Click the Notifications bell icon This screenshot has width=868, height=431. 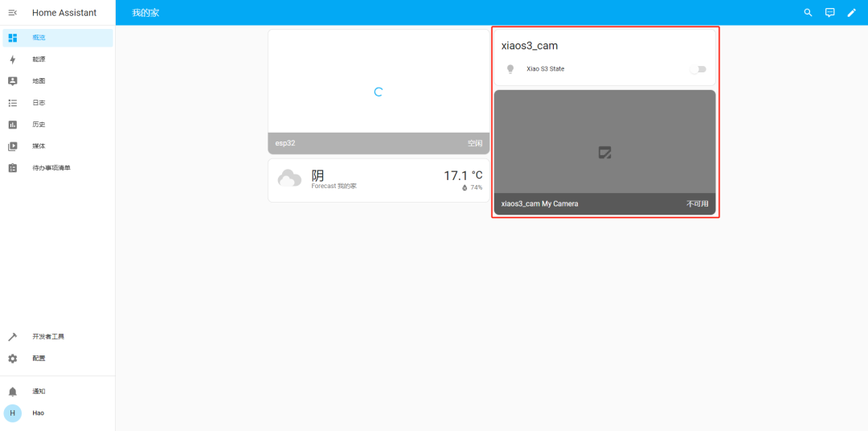tap(13, 392)
